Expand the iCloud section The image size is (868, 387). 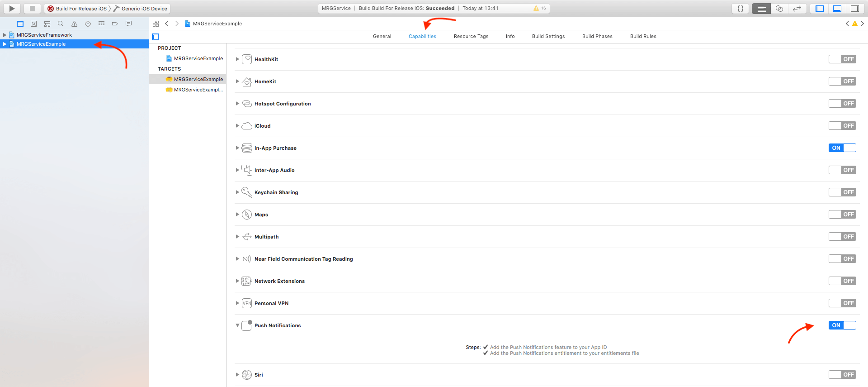(x=237, y=125)
